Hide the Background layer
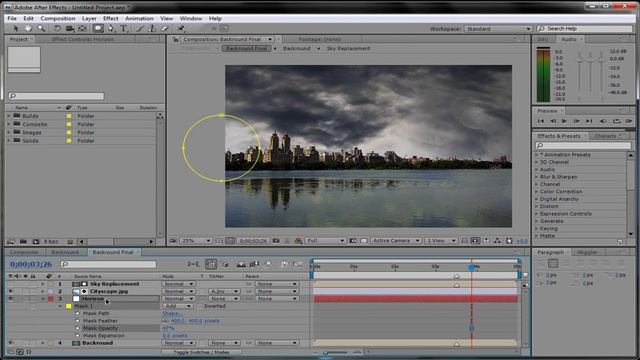The height and width of the screenshot is (360, 640). click(x=11, y=343)
